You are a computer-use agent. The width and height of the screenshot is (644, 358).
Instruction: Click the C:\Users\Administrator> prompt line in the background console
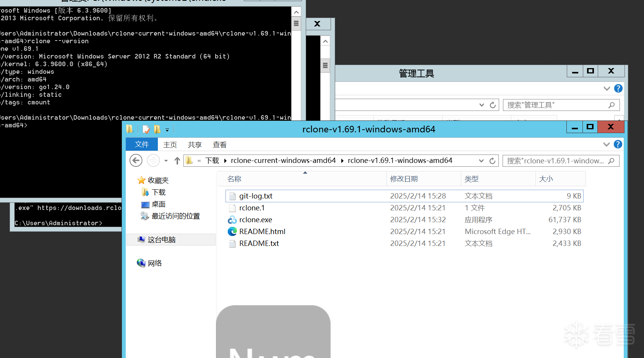[58, 223]
